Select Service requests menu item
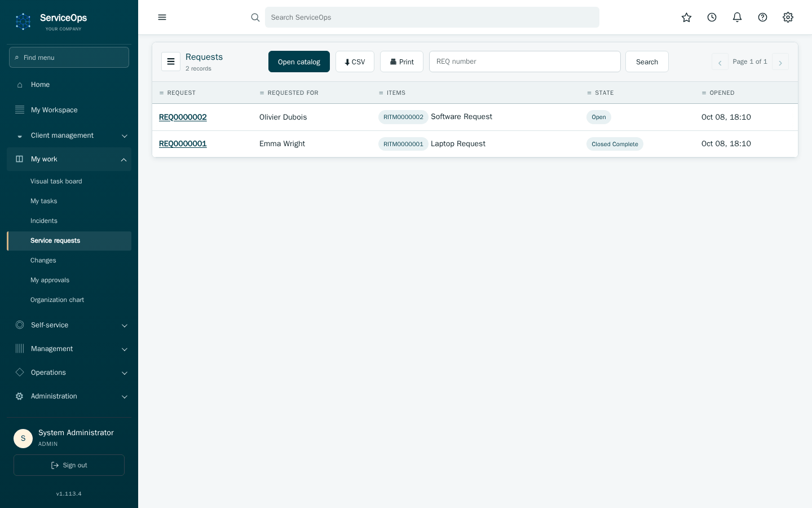Screen dimensions: 812x508 tap(69, 240)
